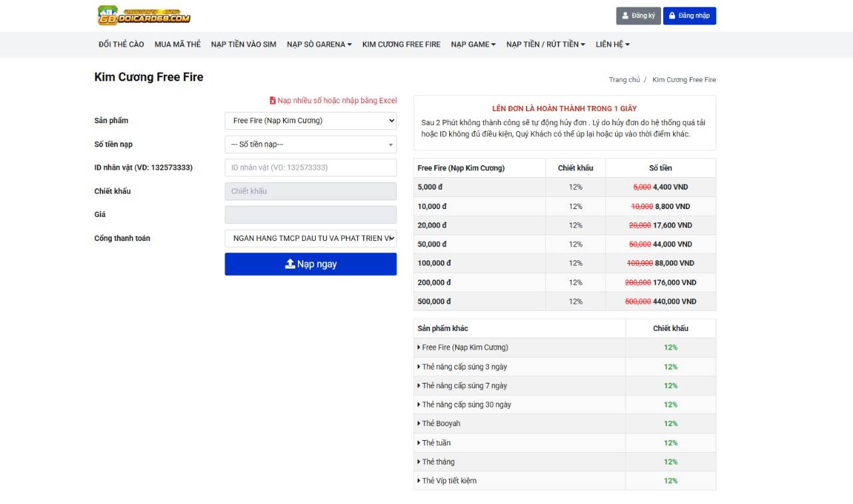Click the 88,000 VND discounted price
Screen dimensions: 853x504
click(674, 263)
